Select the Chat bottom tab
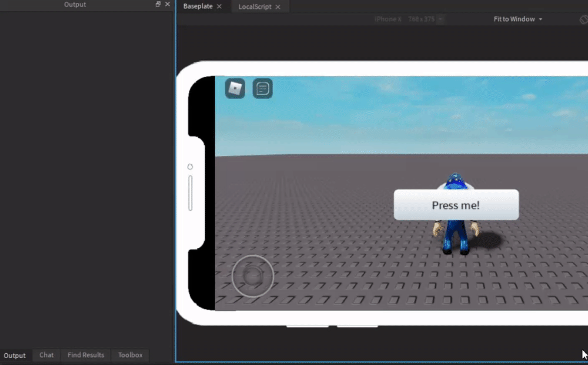 click(x=46, y=355)
